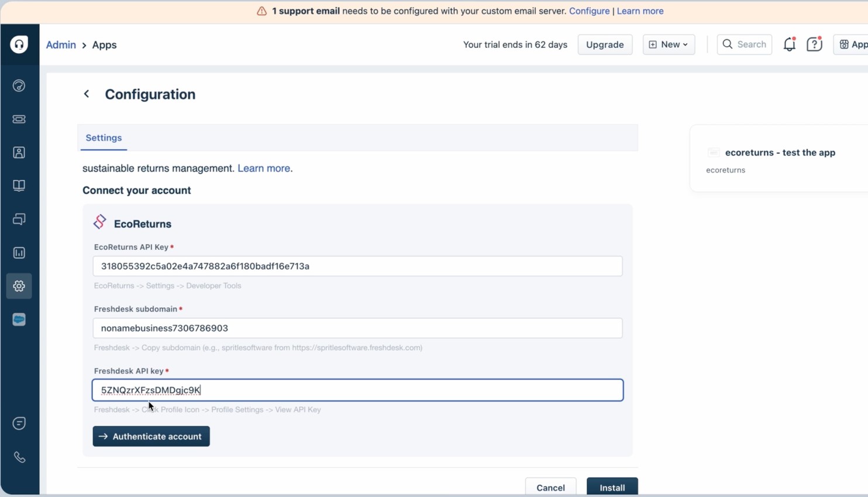Go back with the Configuration back arrow
This screenshot has height=497, width=868.
click(87, 94)
